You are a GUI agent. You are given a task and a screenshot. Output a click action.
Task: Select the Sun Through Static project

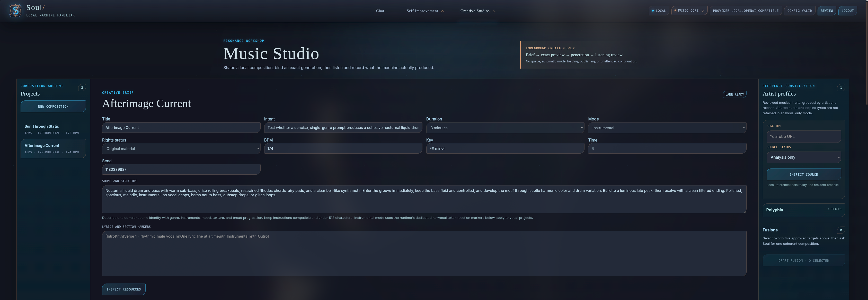pos(53,129)
